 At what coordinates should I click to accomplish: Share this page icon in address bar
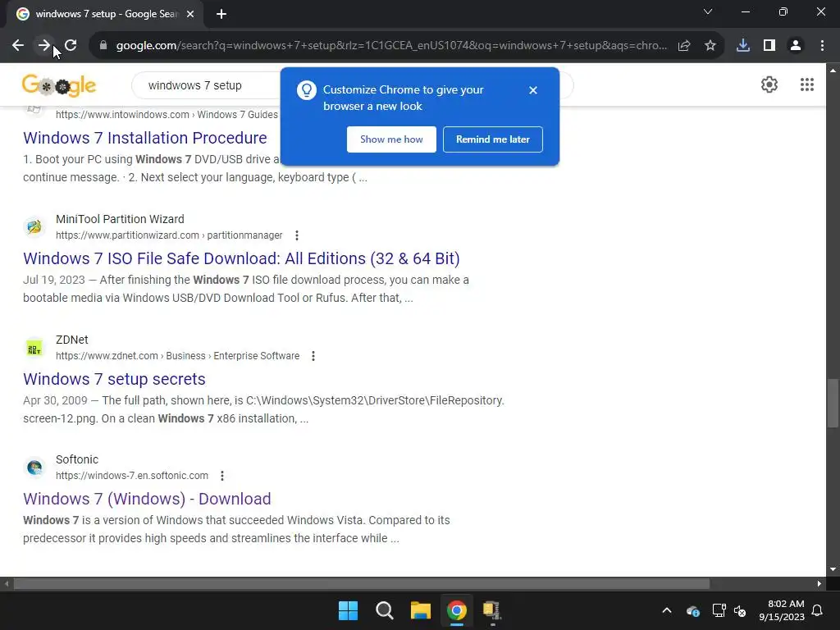(x=684, y=46)
